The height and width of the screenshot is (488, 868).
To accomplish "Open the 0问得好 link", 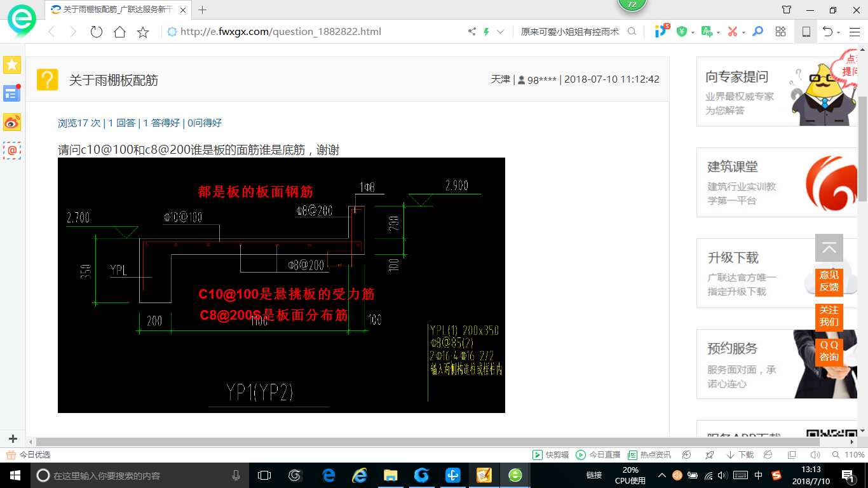I will pyautogui.click(x=205, y=123).
